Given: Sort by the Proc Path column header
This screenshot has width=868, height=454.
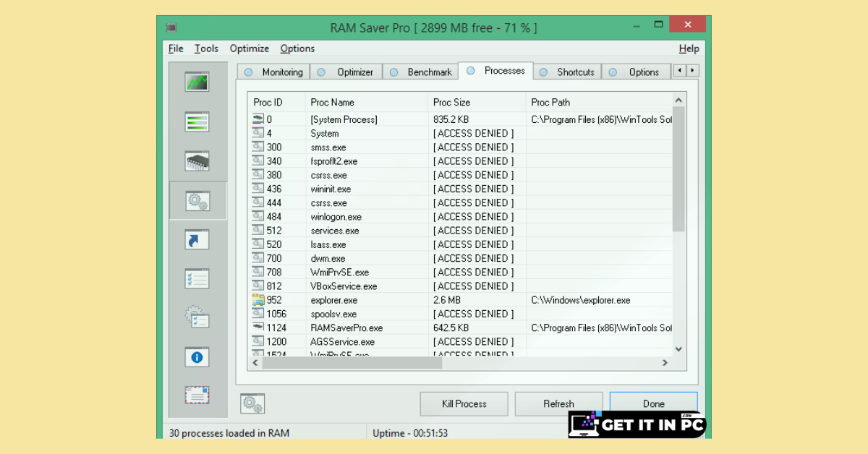Looking at the screenshot, I should [598, 102].
